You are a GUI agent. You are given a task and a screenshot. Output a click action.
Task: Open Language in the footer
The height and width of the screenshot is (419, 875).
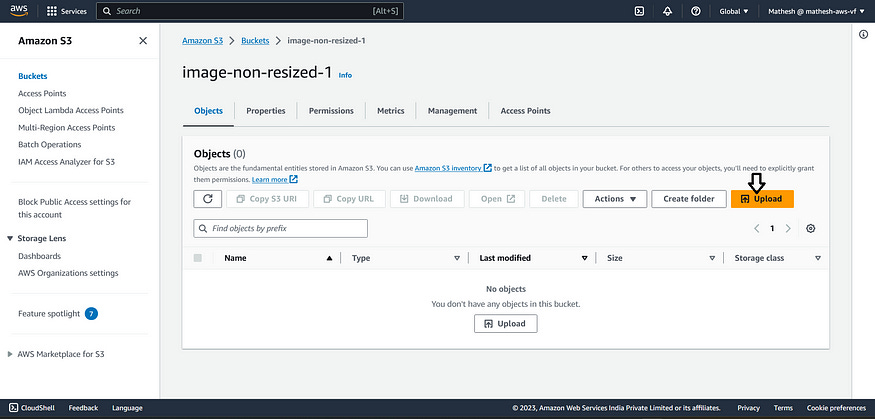click(x=127, y=408)
